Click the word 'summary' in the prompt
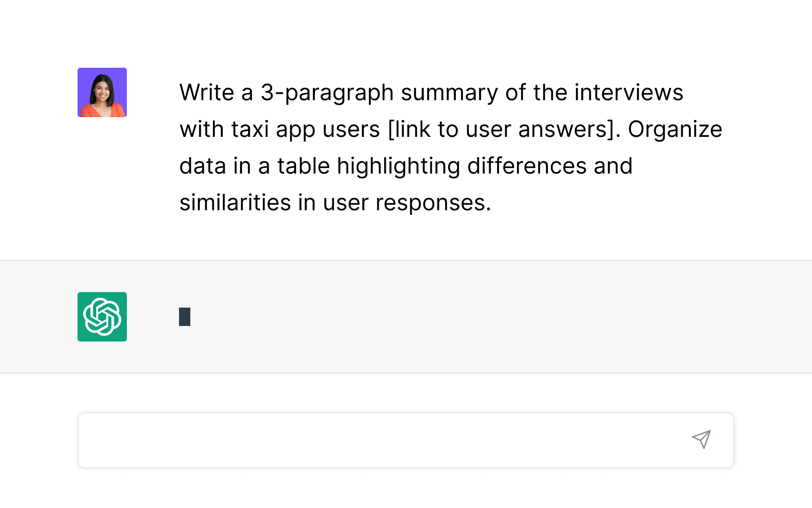This screenshot has width=812, height=508. pyautogui.click(x=449, y=93)
